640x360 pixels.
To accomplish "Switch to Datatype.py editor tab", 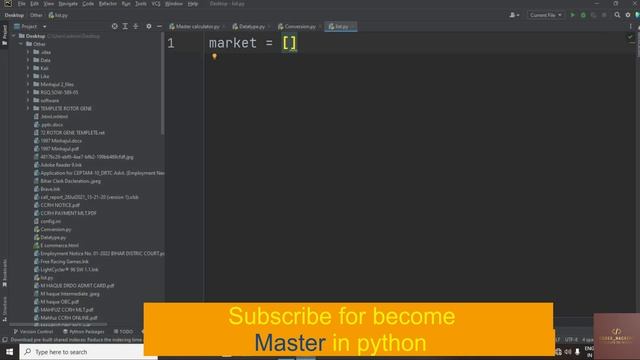I will click(x=251, y=27).
